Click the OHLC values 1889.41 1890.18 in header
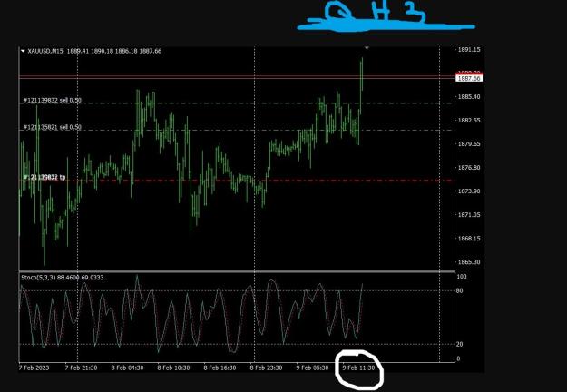 tap(90, 51)
